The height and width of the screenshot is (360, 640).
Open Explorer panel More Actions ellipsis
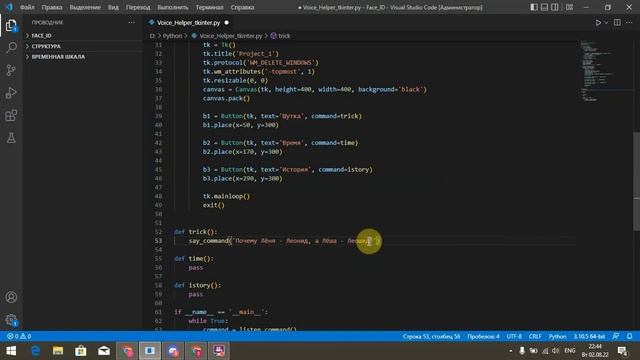pyautogui.click(x=131, y=22)
